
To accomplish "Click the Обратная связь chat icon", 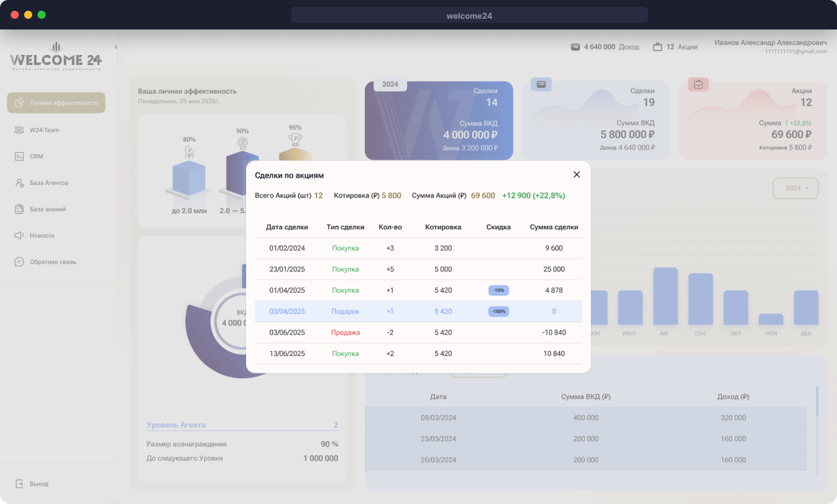I will [x=19, y=262].
